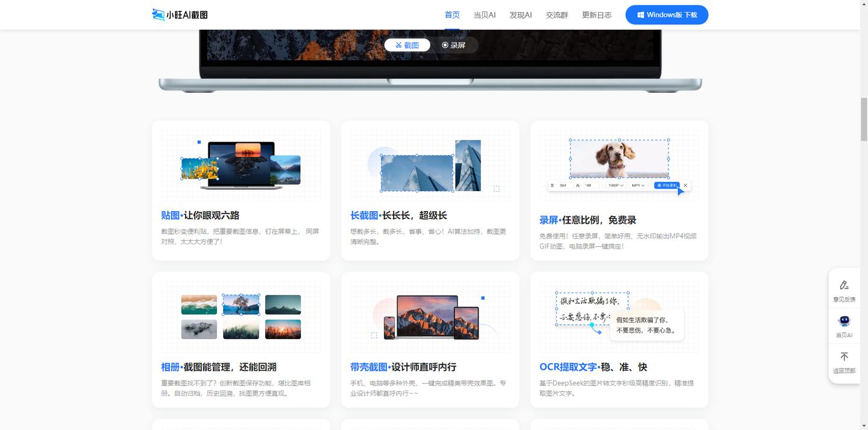Expand the 1080P resolution dropdown

click(x=615, y=186)
